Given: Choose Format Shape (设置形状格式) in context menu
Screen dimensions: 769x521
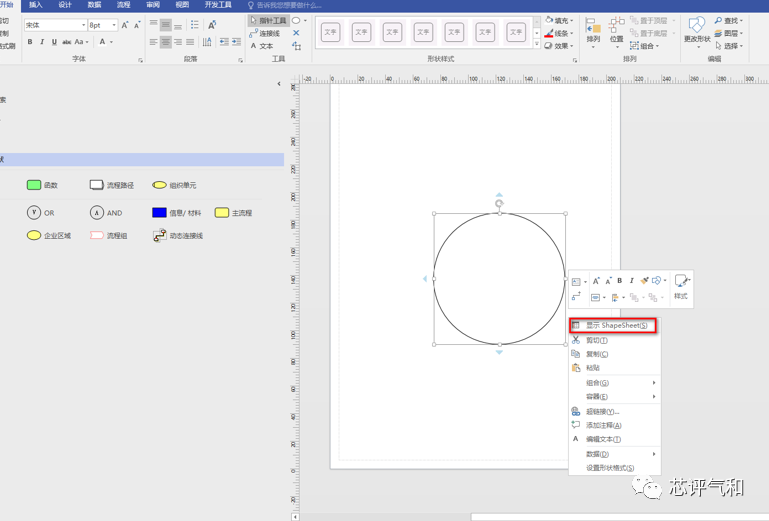Looking at the screenshot, I should click(x=613, y=468).
